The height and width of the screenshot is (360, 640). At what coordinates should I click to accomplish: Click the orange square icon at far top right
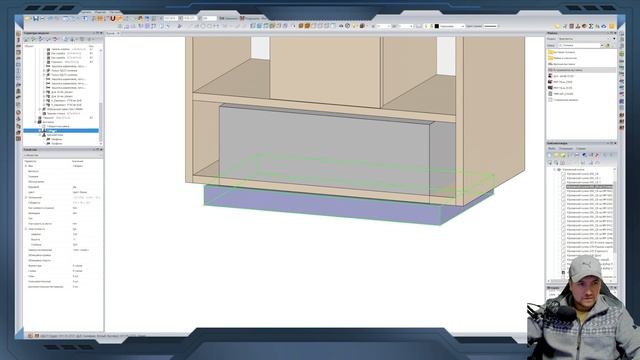(611, 26)
